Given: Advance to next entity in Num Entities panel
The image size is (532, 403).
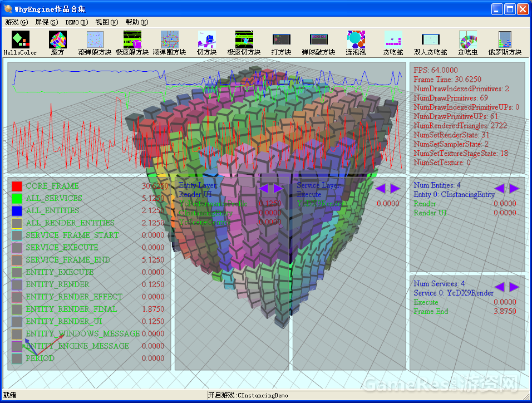Looking at the screenshot, I should pos(514,189).
